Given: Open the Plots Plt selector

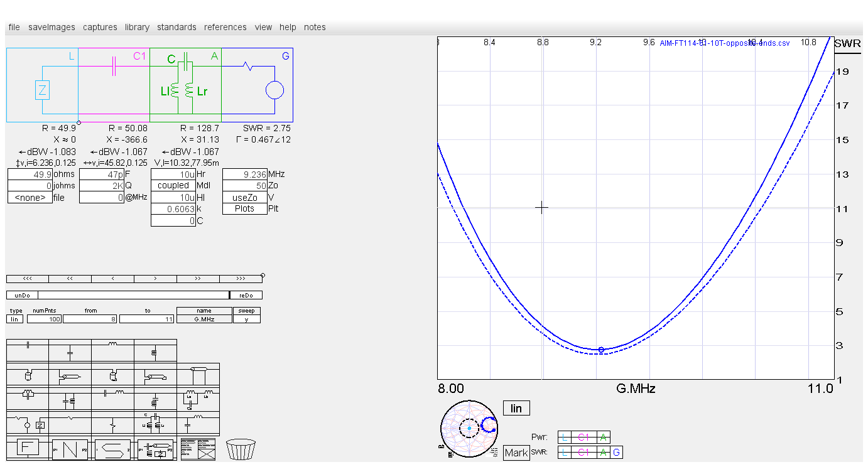Looking at the screenshot, I should (245, 208).
